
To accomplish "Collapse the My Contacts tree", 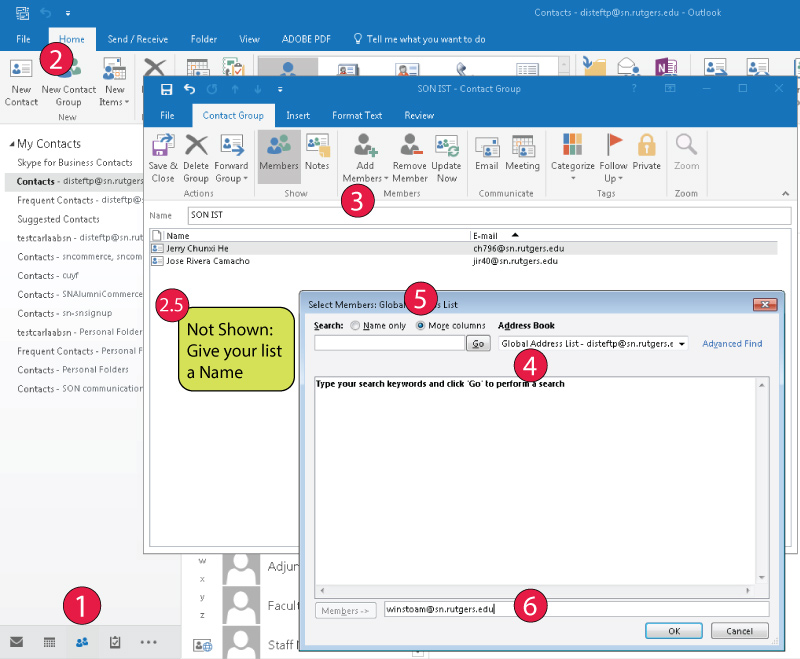I will (12, 144).
